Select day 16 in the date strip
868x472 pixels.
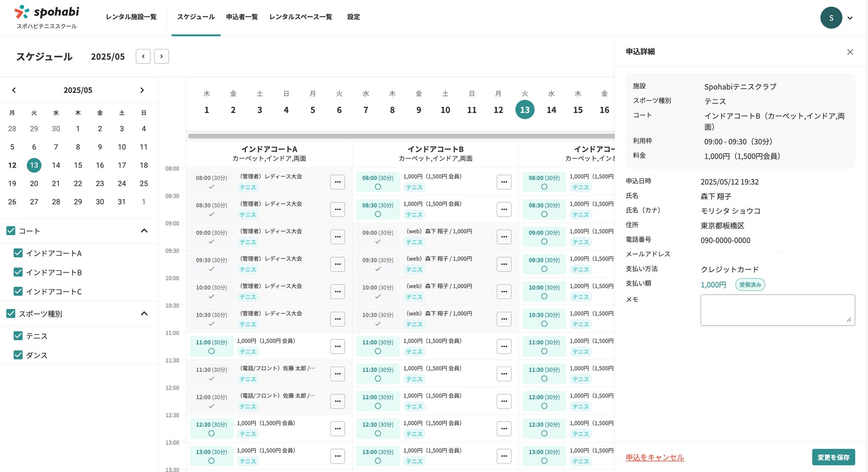604,110
